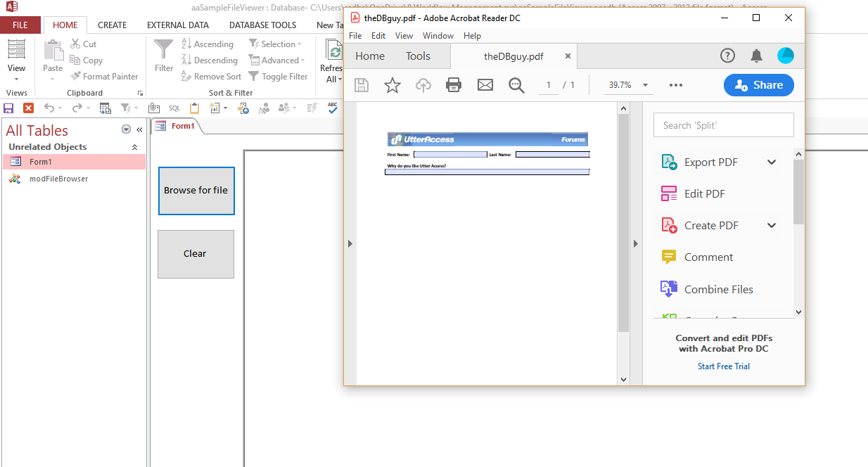Click Copy in the Clipboard group

tap(87, 60)
